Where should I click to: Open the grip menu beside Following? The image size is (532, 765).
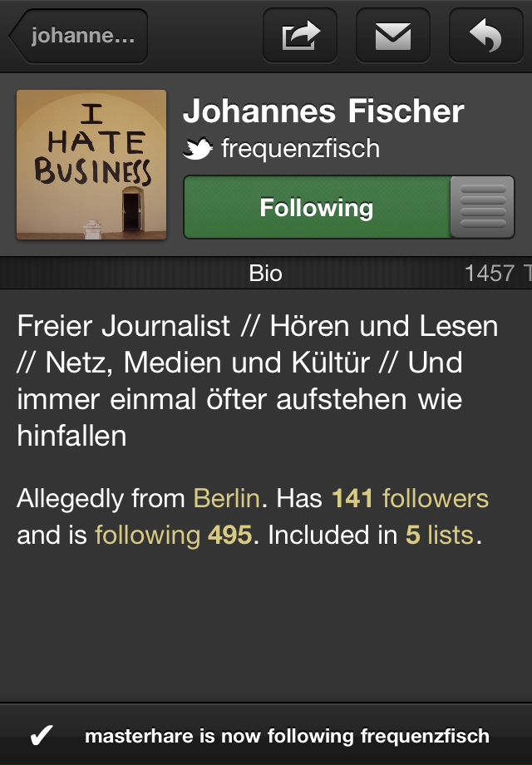click(483, 207)
